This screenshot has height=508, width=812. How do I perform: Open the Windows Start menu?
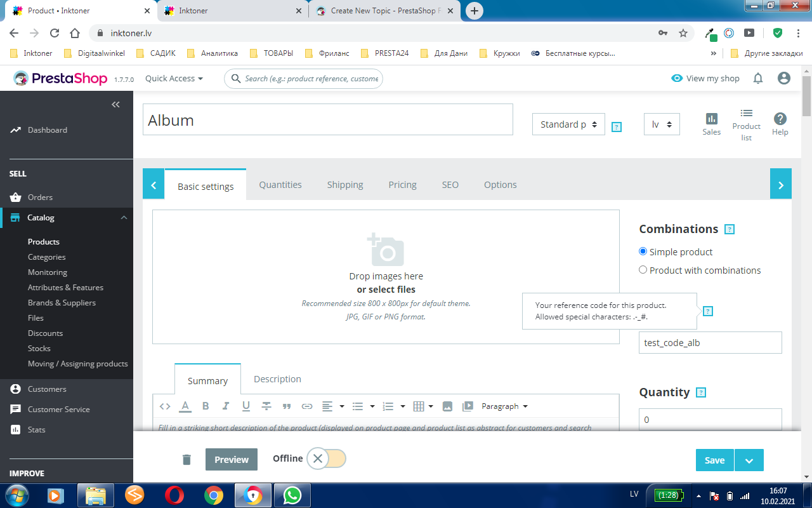[x=16, y=495]
